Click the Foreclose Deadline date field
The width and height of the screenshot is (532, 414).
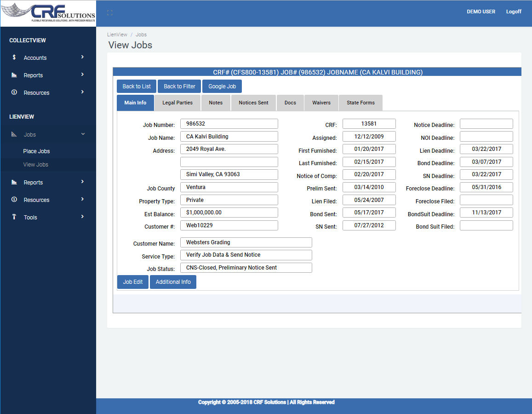486,187
